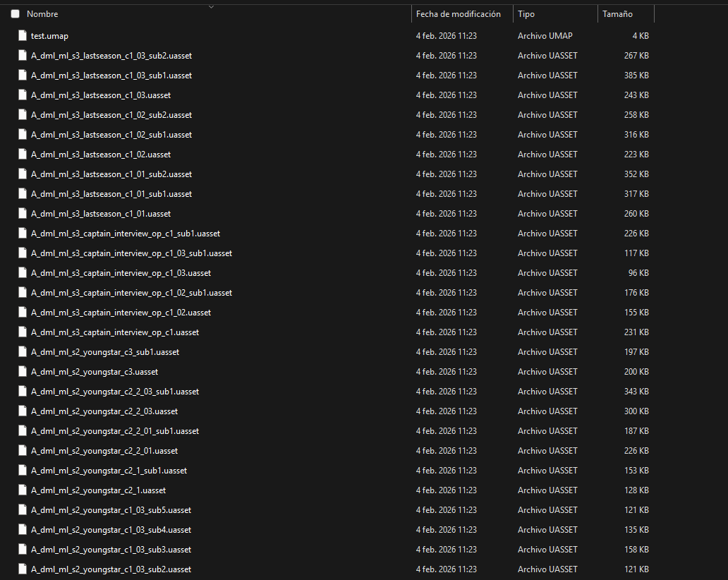Select file name A_dml_ml_s2_youngstar_c2_1.uasset
Screen dimensions: 728x580
coord(99,490)
